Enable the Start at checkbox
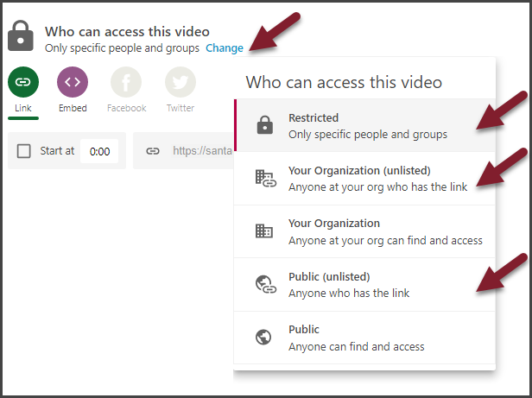 tap(24, 151)
